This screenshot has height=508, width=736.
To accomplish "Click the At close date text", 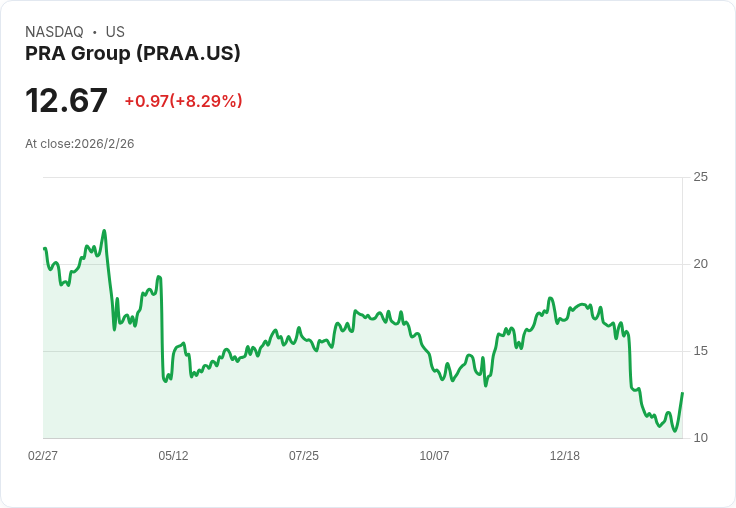I will pos(80,144).
